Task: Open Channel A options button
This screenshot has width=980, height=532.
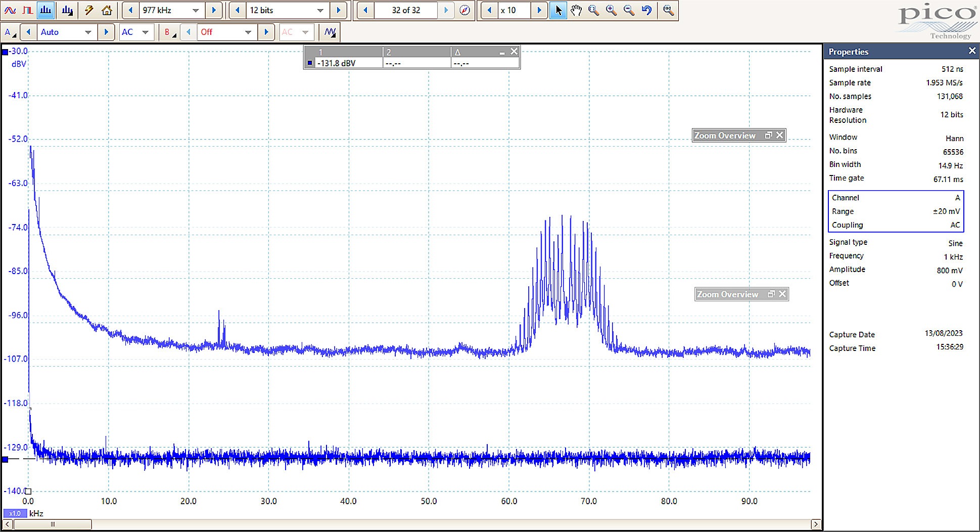Action: [x=10, y=32]
